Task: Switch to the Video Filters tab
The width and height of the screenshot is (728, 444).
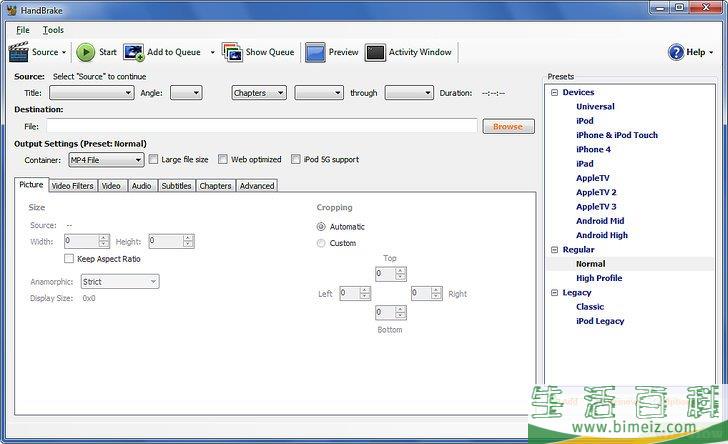Action: click(x=73, y=186)
